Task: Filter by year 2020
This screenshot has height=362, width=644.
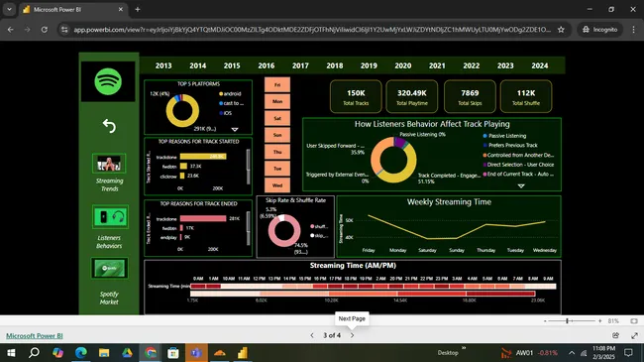Action: click(x=403, y=65)
